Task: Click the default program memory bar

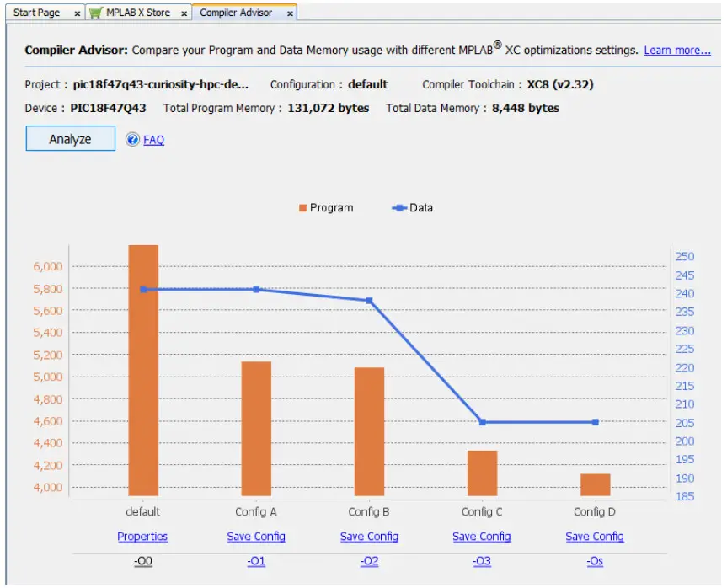Action: [143, 370]
